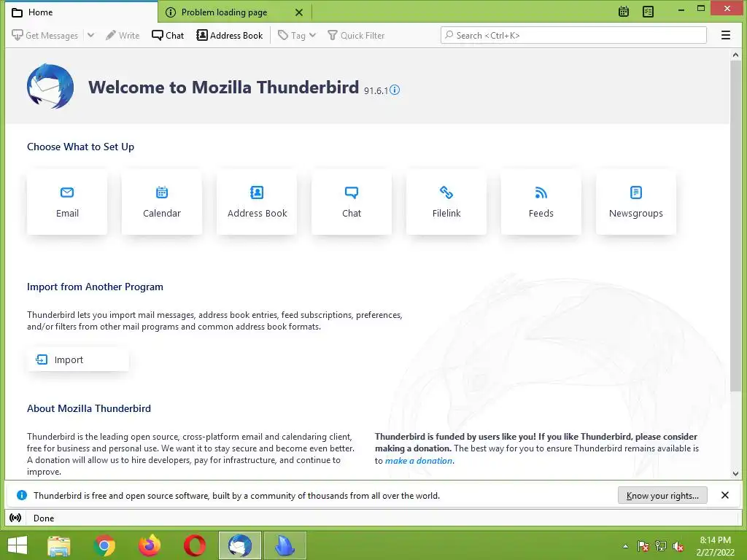This screenshot has width=747, height=560.
Task: Click the Done status text
Action: (43, 518)
